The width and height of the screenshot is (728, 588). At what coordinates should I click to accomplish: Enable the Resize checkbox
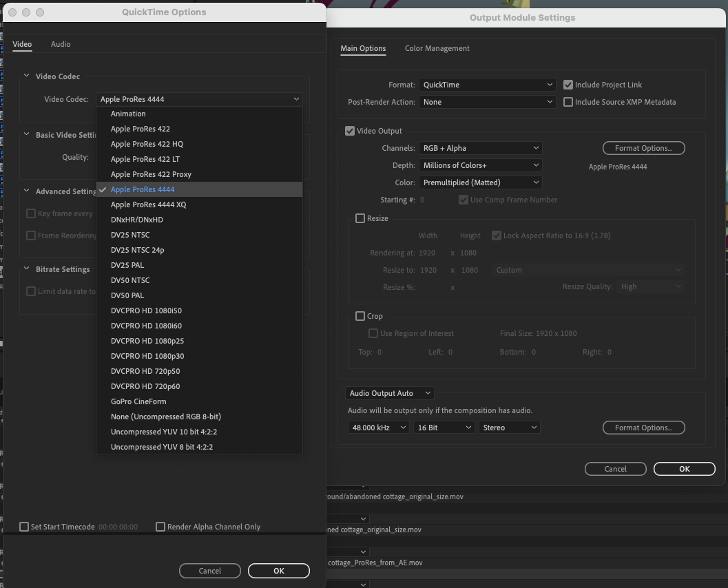[360, 218]
